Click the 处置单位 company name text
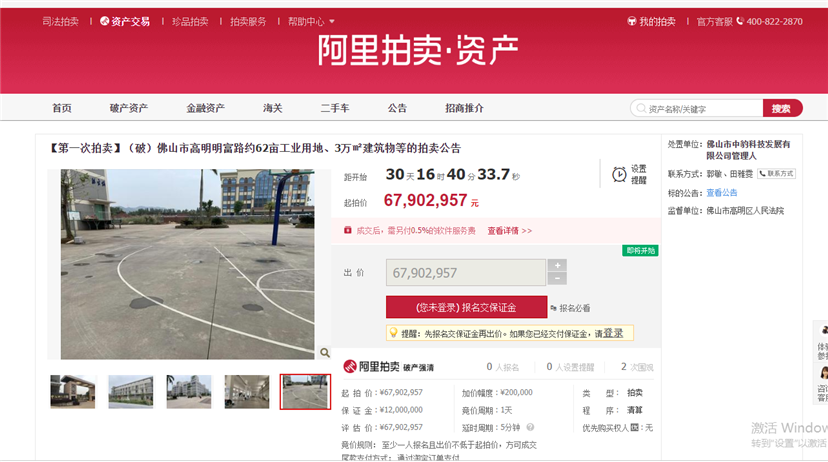This screenshot has width=828, height=462. [748, 150]
